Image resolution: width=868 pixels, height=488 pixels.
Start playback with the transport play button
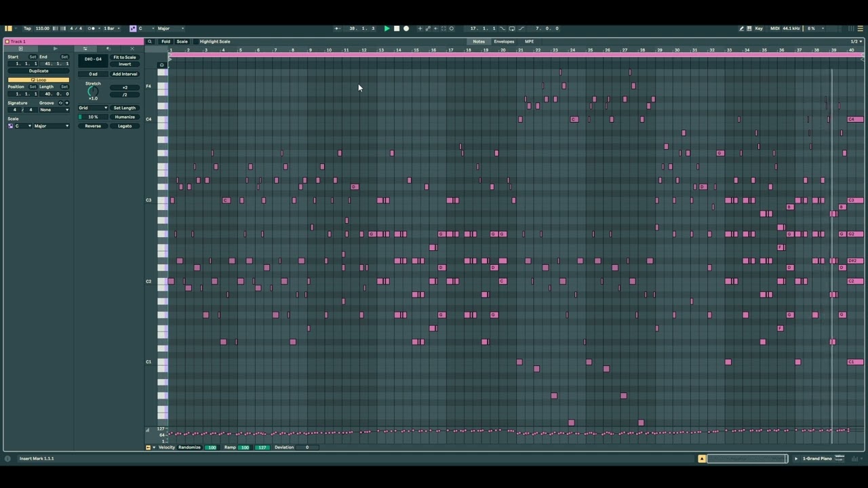coord(387,28)
